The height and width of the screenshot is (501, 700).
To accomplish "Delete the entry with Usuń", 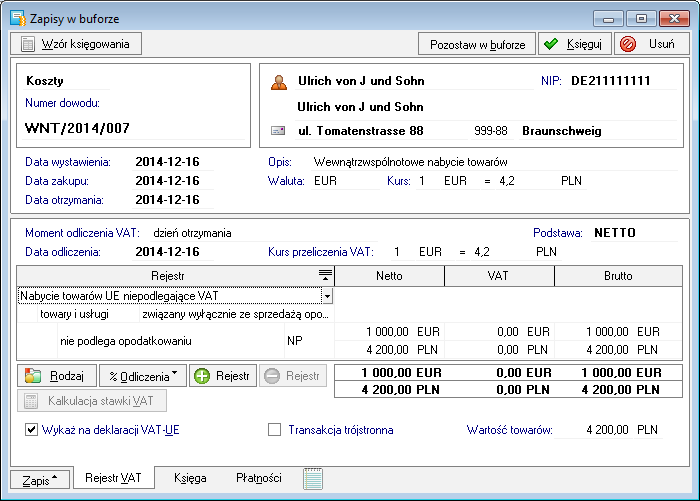I will (x=651, y=44).
